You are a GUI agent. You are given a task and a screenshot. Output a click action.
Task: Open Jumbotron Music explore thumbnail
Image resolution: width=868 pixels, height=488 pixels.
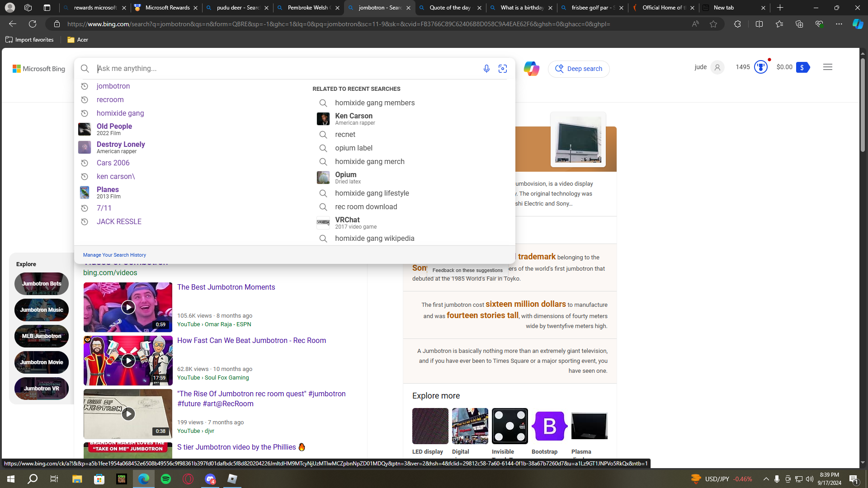tap(42, 310)
